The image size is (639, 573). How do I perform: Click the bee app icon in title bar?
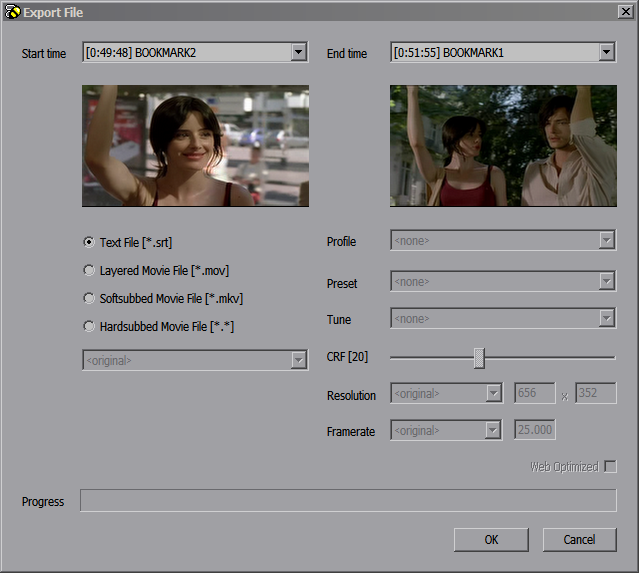click(13, 12)
